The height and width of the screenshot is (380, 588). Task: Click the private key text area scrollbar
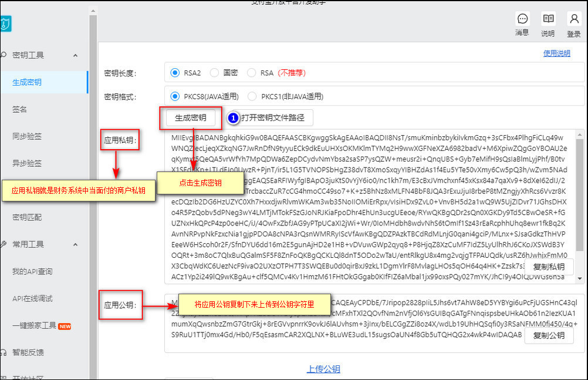click(x=580, y=176)
